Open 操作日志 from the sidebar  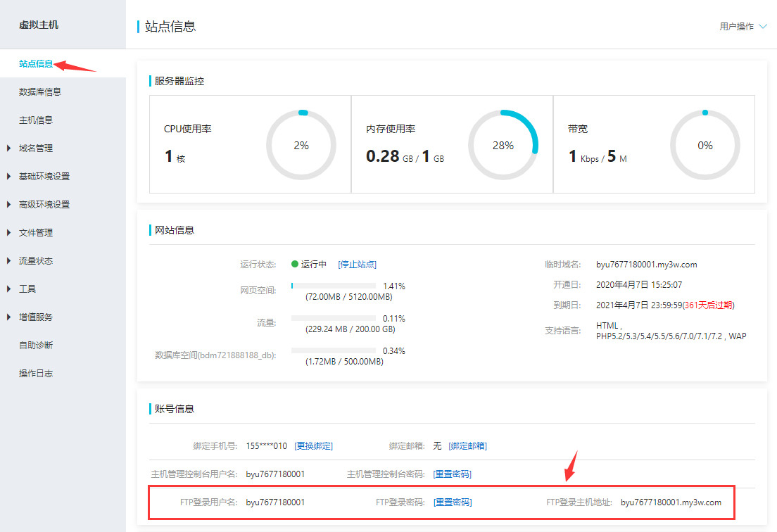pos(36,374)
